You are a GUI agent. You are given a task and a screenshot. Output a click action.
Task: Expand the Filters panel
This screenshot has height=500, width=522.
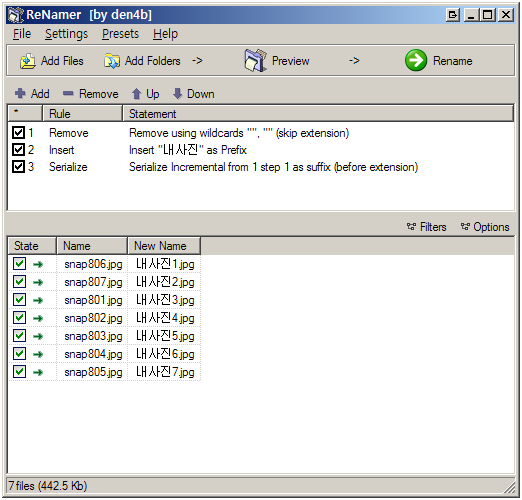coord(426,227)
